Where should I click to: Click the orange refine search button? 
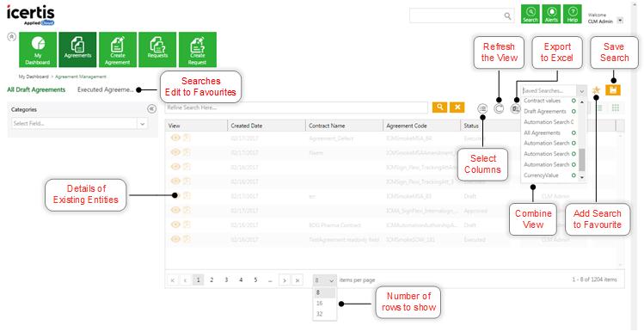pos(439,108)
